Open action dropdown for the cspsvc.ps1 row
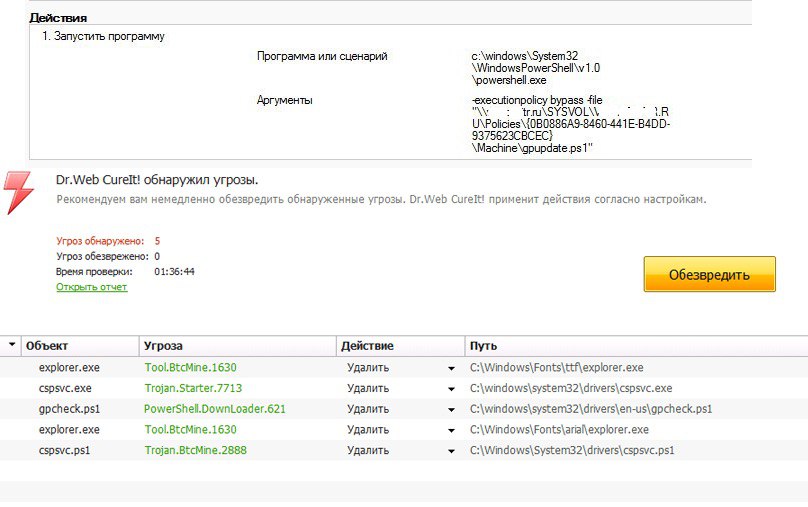The height and width of the screenshot is (507, 808). click(451, 451)
